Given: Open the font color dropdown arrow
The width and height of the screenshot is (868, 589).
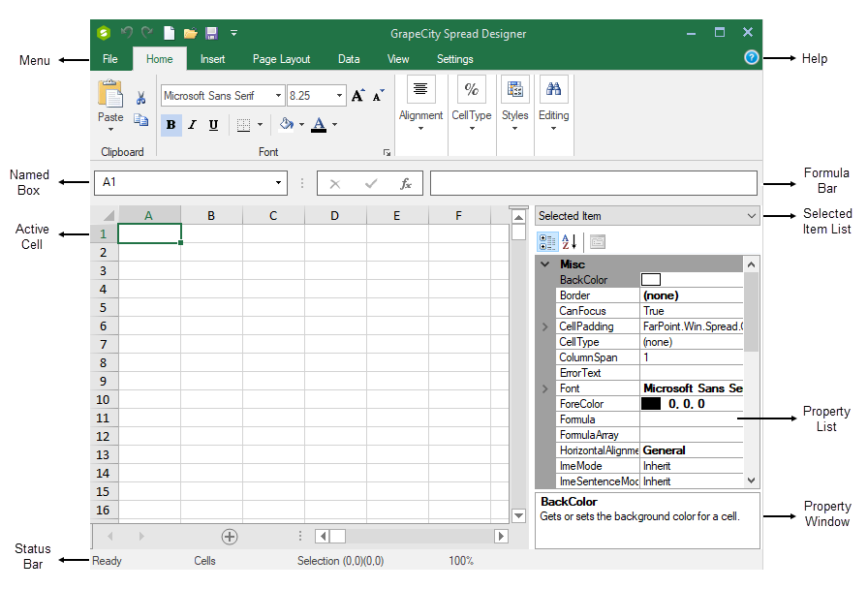Looking at the screenshot, I should pyautogui.click(x=335, y=125).
